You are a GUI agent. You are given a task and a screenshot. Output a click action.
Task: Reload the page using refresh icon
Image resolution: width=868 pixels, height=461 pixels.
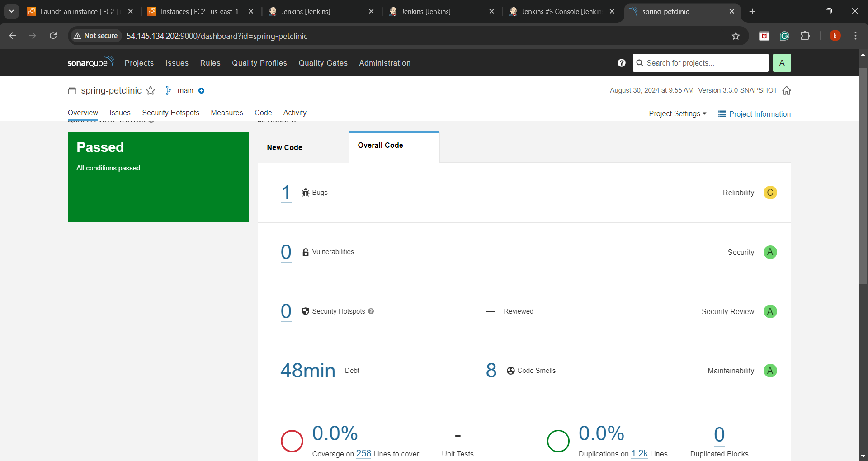[x=53, y=36]
